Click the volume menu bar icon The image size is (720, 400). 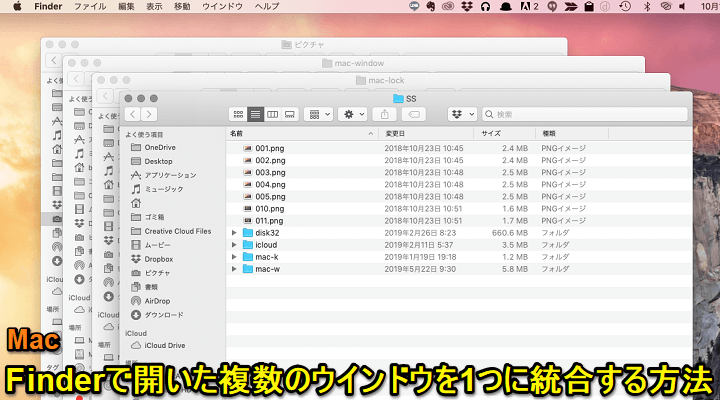click(682, 6)
